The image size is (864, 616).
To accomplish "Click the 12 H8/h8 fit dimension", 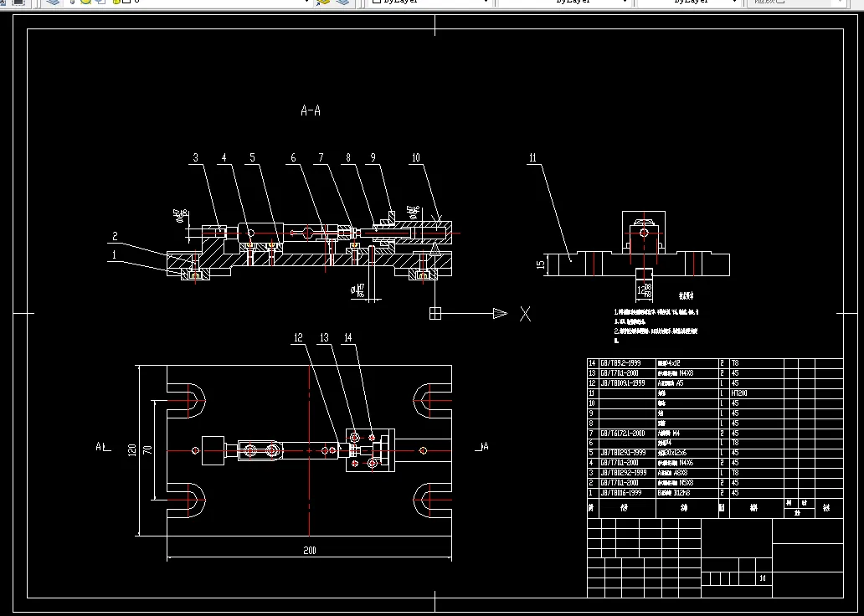I will point(645,290).
